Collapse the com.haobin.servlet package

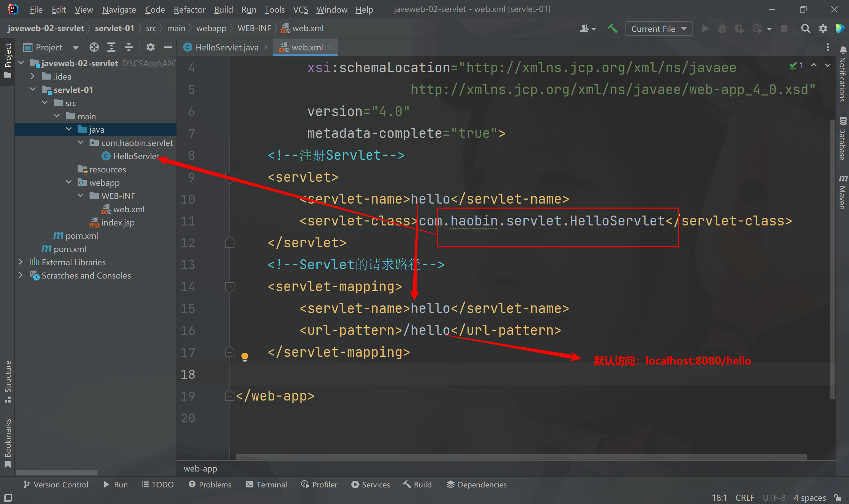click(x=81, y=142)
